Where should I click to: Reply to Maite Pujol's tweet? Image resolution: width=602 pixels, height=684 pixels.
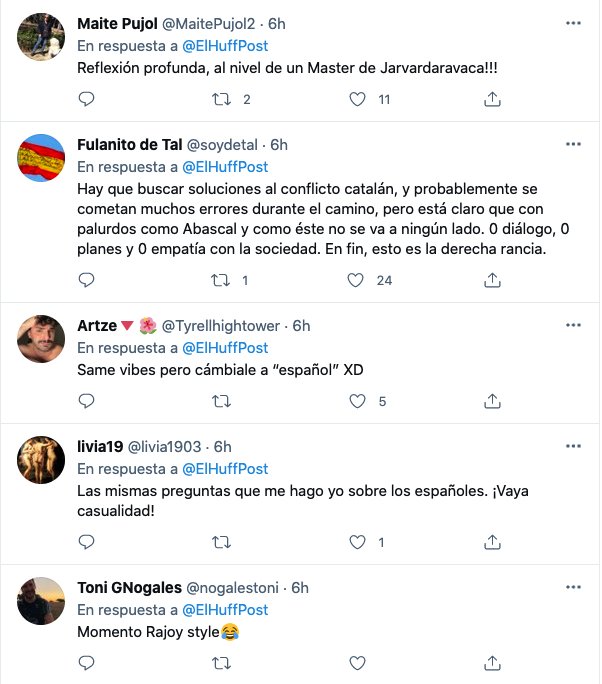click(87, 99)
